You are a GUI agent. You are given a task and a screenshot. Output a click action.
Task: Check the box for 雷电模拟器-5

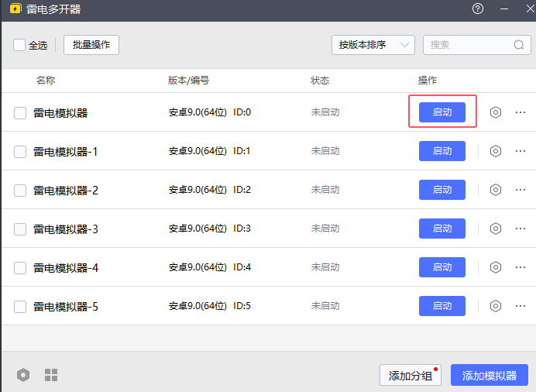point(20,306)
